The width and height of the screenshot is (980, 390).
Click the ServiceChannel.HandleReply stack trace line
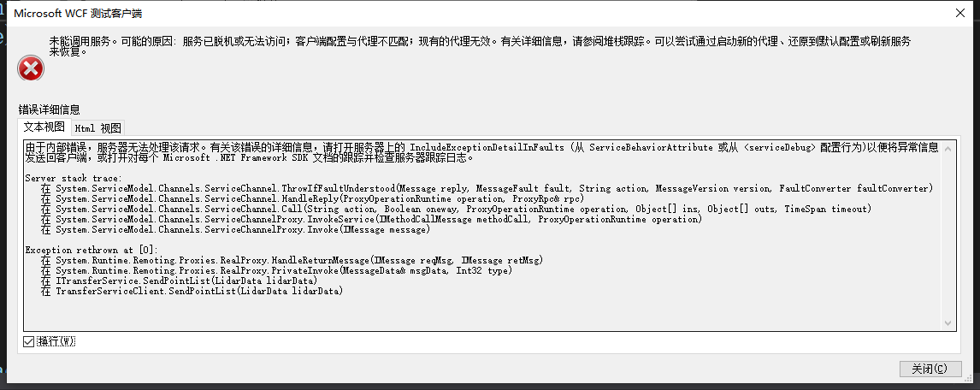click(x=313, y=198)
